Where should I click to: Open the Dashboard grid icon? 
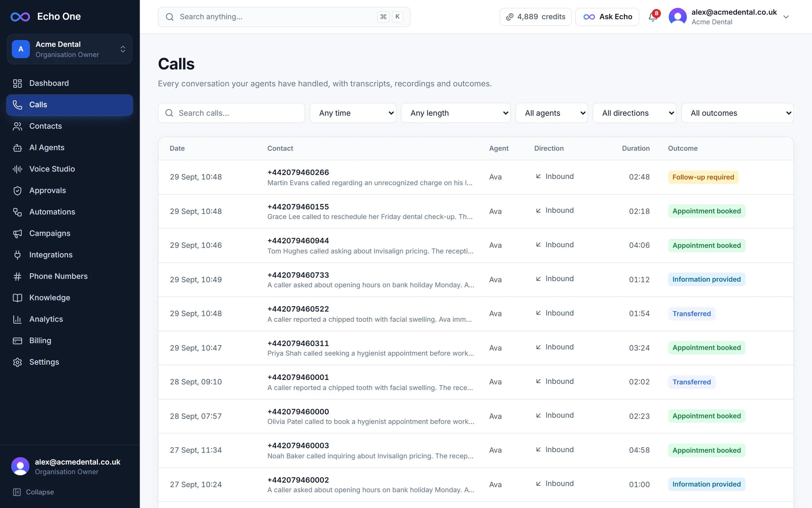[17, 83]
